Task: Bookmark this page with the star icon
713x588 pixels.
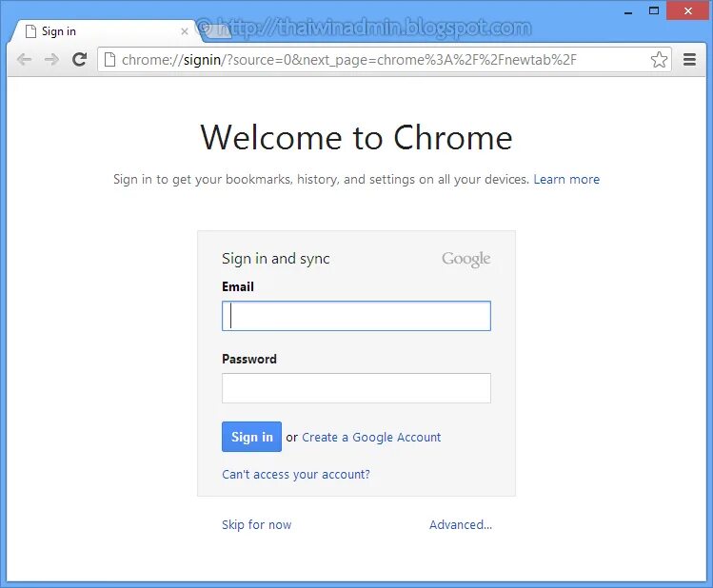Action: point(659,60)
